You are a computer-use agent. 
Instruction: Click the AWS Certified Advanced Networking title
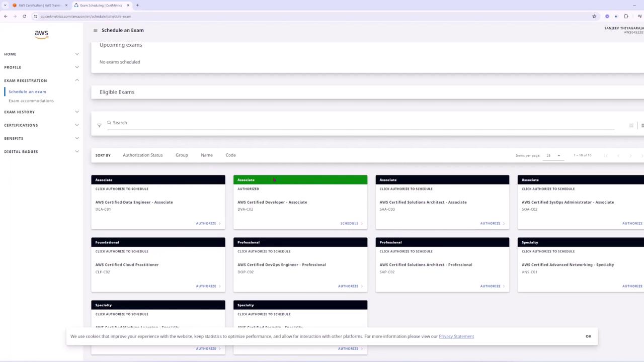568,264
